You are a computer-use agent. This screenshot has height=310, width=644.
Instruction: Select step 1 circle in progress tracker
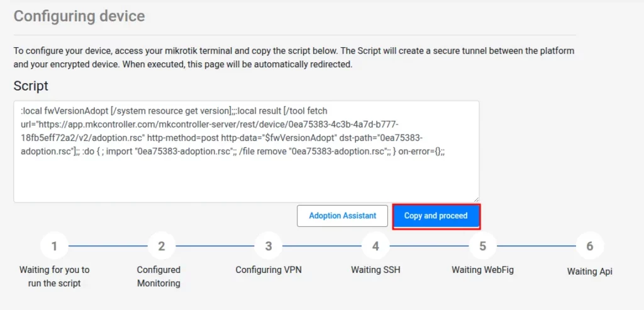coord(54,246)
